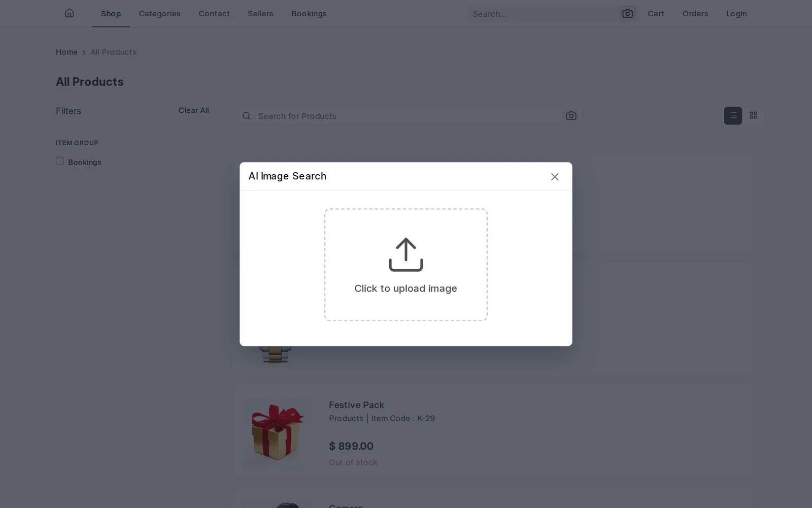
Task: Click the Login link
Action: (736, 14)
